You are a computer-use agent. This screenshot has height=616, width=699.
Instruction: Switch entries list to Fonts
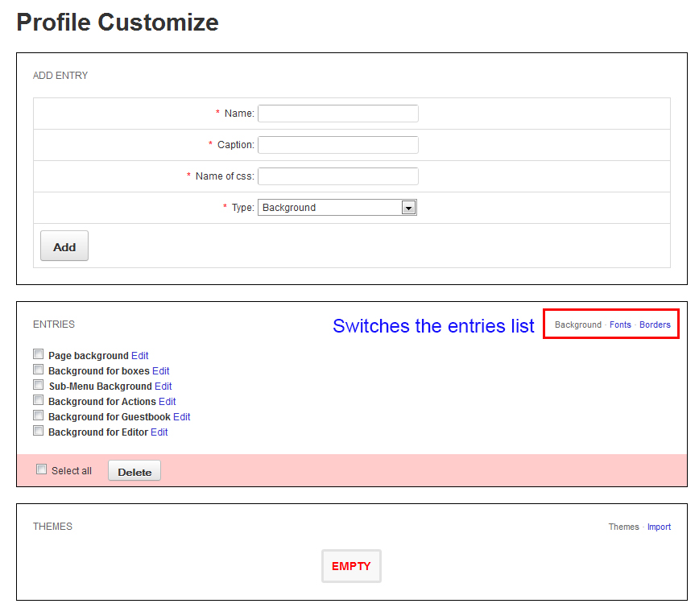click(x=620, y=325)
